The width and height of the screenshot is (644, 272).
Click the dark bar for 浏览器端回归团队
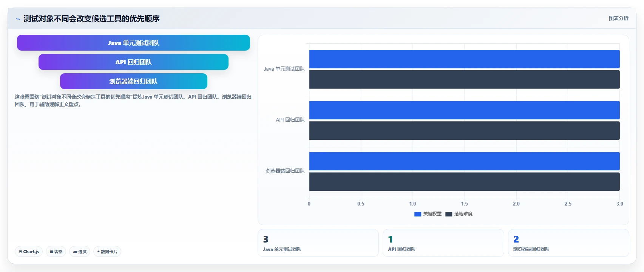464,182
